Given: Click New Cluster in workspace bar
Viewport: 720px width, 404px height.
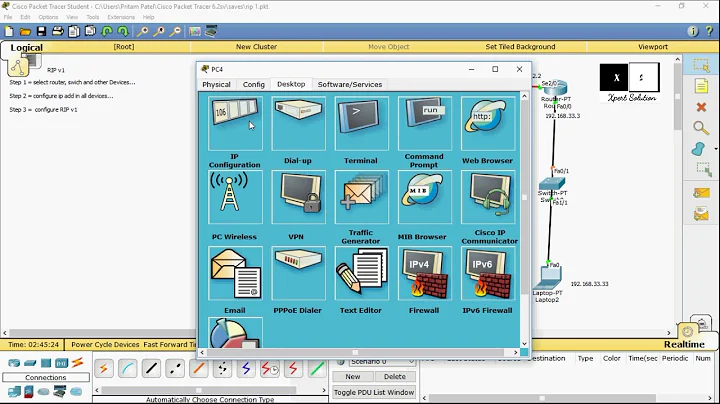Looking at the screenshot, I should [256, 47].
